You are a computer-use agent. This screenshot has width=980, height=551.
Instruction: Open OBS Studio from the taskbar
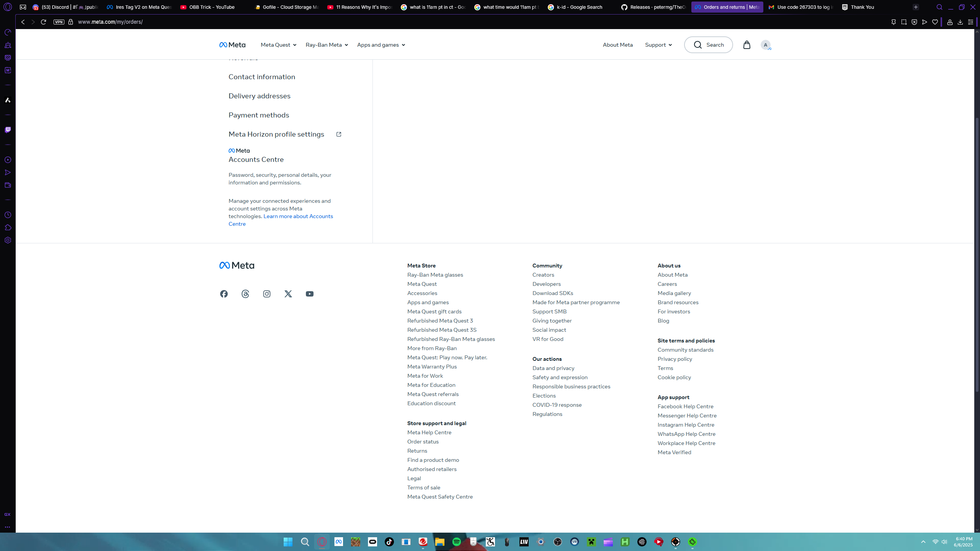tap(558, 542)
